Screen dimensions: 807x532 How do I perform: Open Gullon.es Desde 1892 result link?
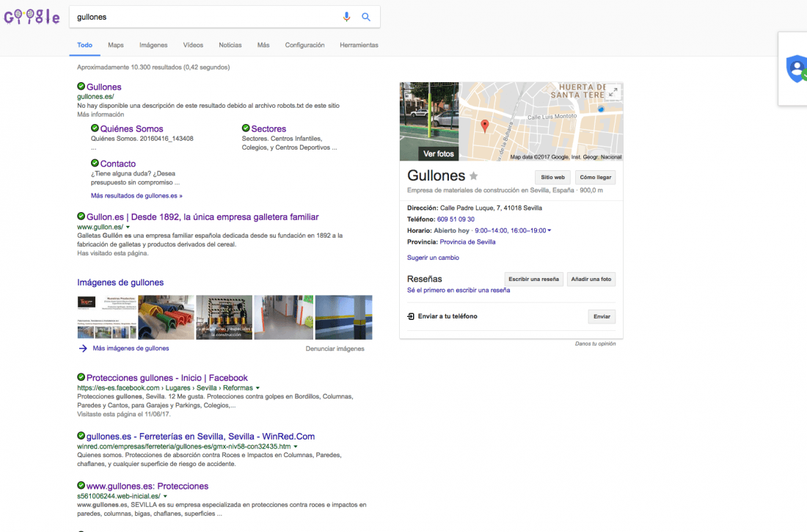[202, 216]
